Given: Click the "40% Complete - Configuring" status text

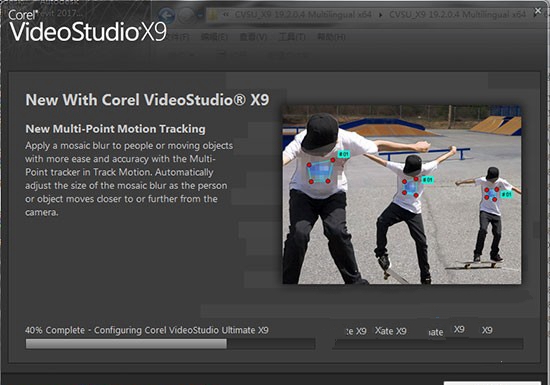Looking at the screenshot, I should [x=147, y=330].
